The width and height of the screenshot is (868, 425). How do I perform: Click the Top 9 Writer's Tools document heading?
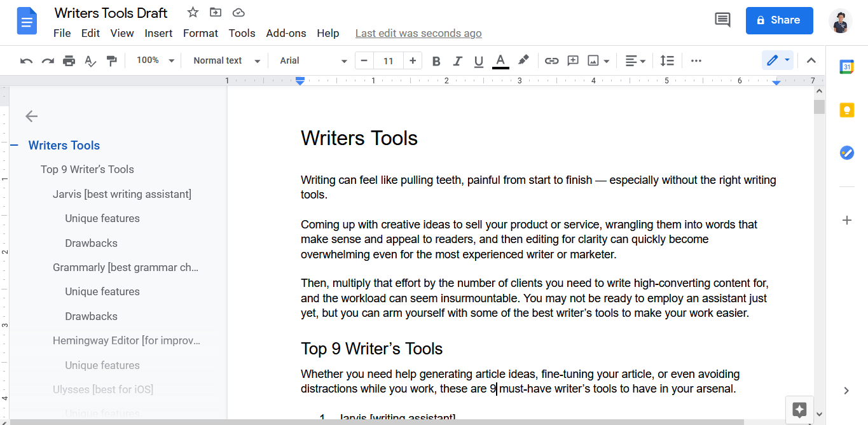tap(371, 349)
